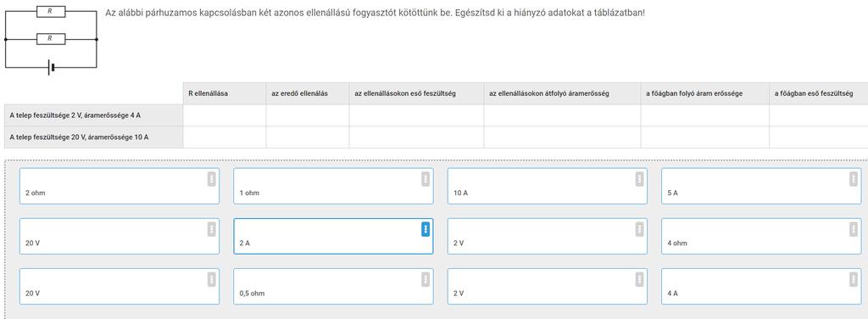The height and width of the screenshot is (319, 868).
Task: Click 'főágban folyó áram erőssége' cell in 2 V row
Action: [704, 115]
